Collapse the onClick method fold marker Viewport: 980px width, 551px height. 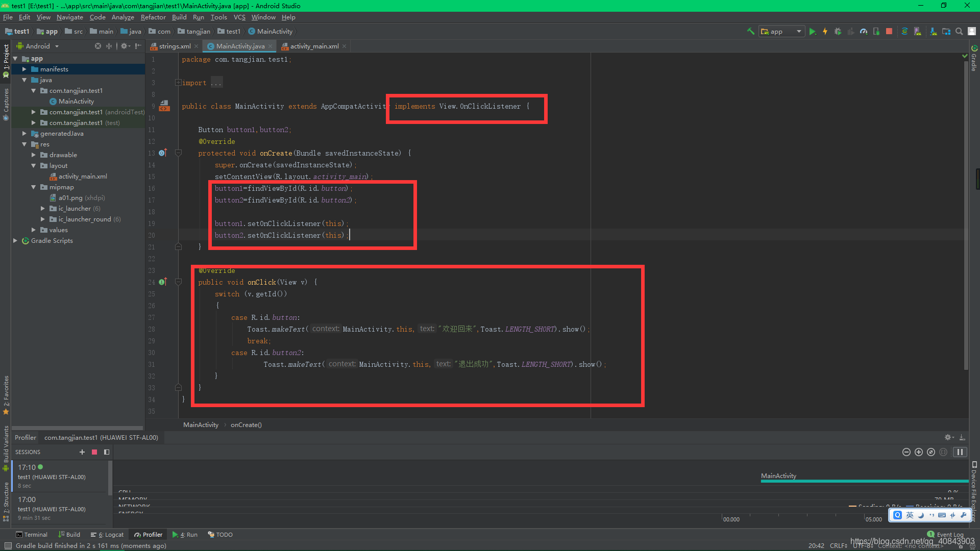click(178, 282)
